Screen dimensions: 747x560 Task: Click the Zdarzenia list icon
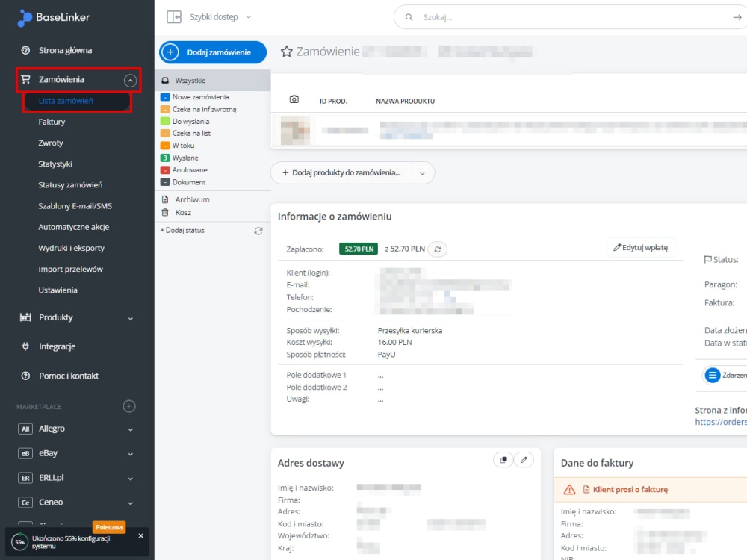[712, 376]
